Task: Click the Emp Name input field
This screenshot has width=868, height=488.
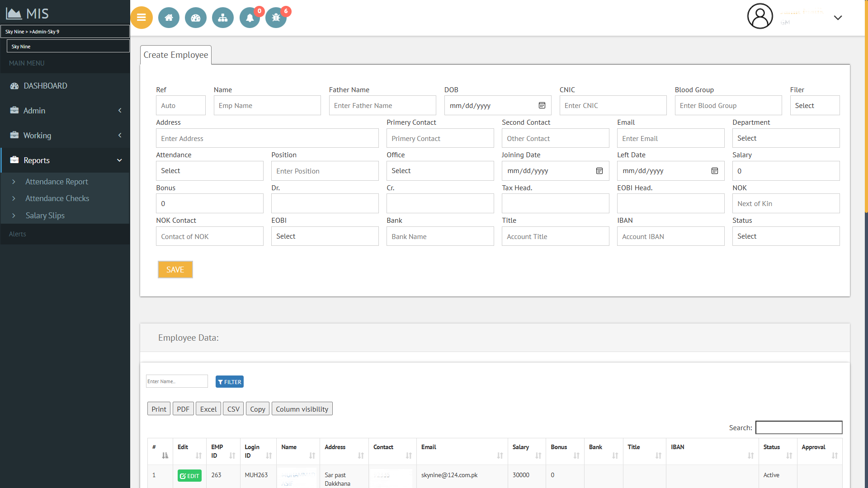Action: 267,105
